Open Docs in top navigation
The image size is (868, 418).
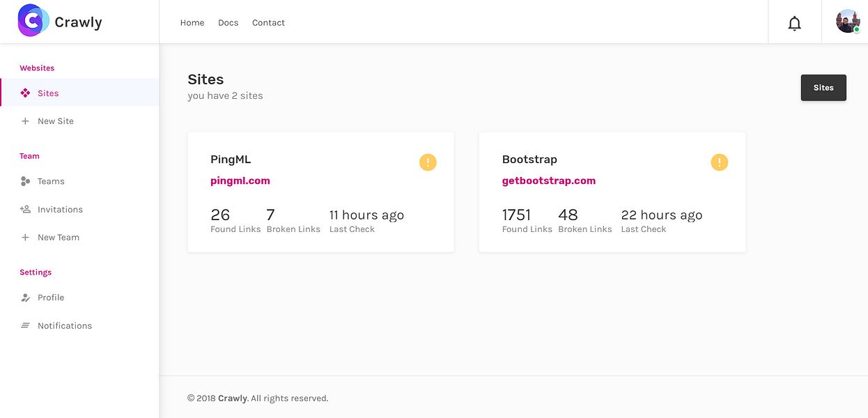pyautogui.click(x=228, y=23)
